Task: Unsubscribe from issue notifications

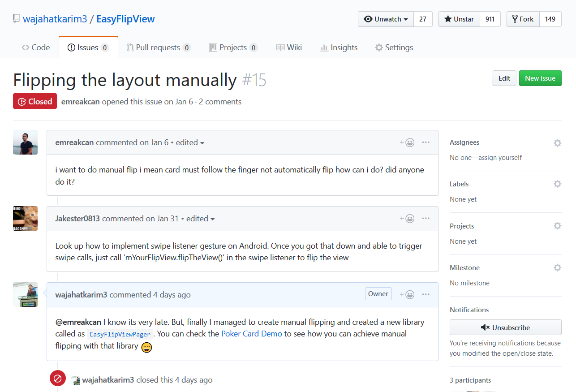Action: coord(506,327)
